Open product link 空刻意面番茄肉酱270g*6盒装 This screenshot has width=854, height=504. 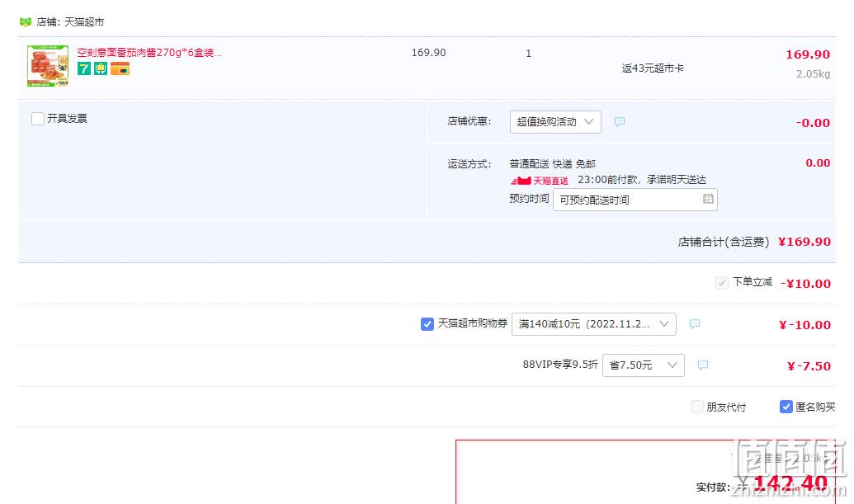pos(149,53)
